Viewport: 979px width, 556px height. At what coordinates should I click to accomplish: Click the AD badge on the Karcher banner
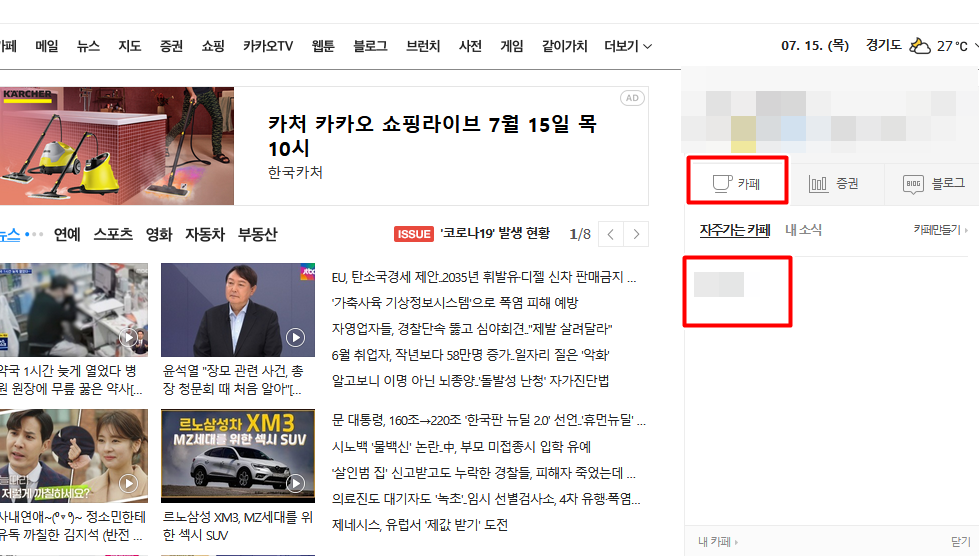point(632,98)
